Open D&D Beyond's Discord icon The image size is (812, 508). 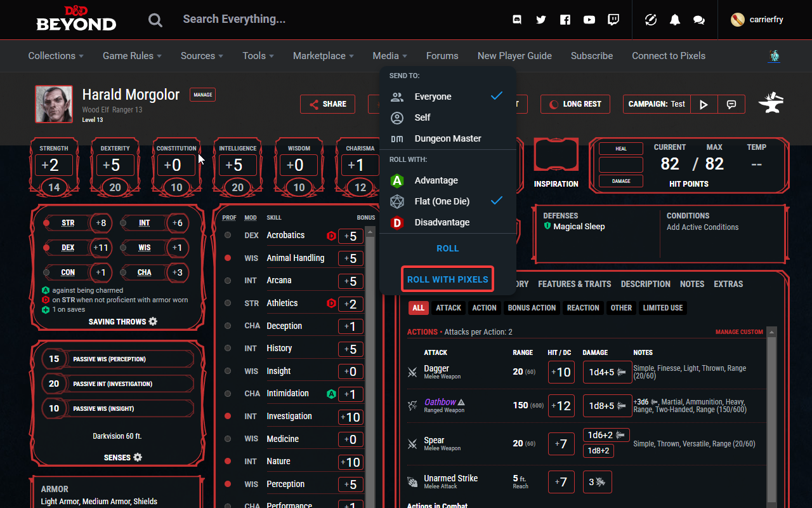point(517,20)
